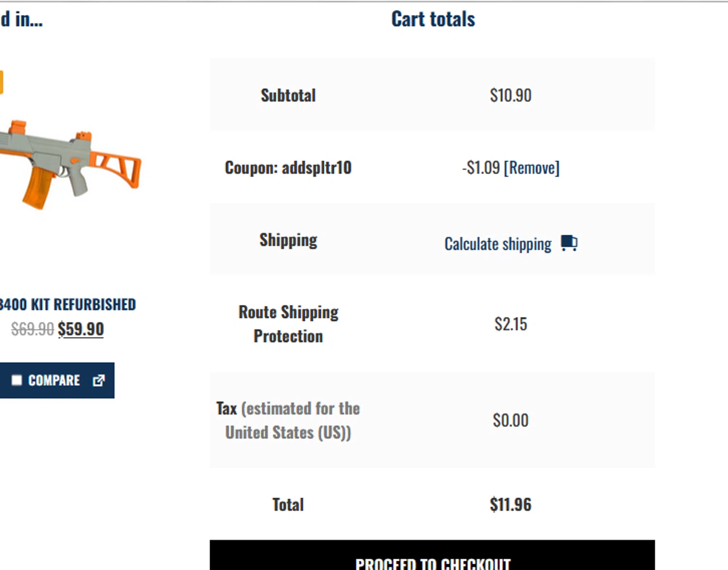728x570 pixels.
Task: Select the $10.90 subtotal amount
Action: point(510,95)
